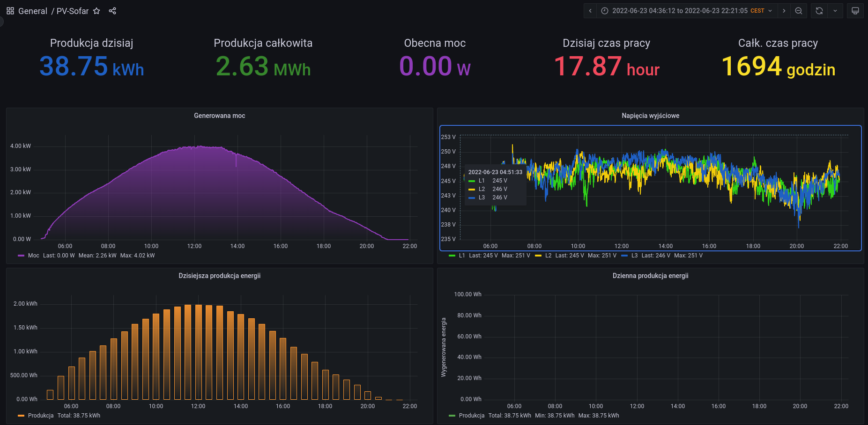Image resolution: width=868 pixels, height=425 pixels.
Task: Zoom out the time range
Action: tap(799, 11)
